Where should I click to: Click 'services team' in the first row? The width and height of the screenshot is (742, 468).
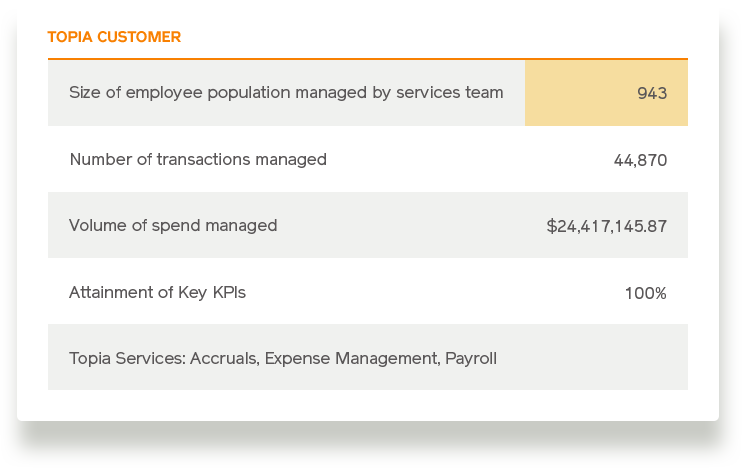(x=450, y=92)
